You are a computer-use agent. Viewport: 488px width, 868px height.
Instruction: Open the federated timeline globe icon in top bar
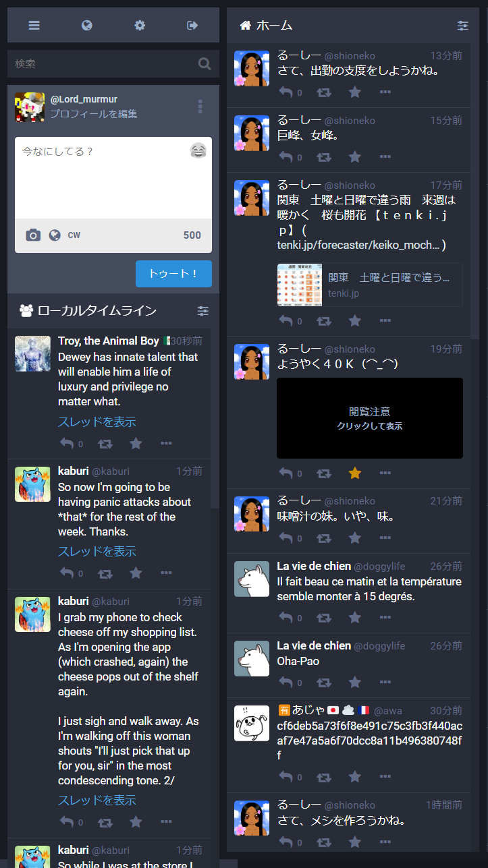tap(86, 26)
